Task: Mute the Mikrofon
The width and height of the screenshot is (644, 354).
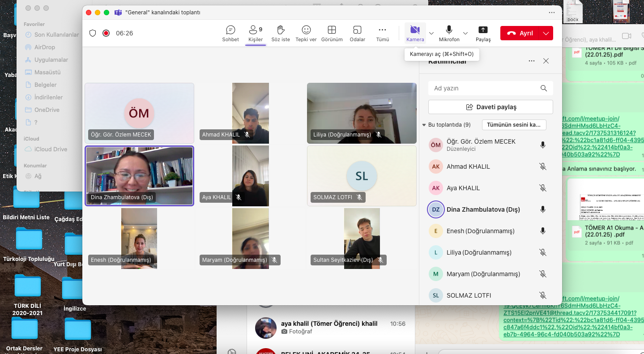Action: [449, 33]
